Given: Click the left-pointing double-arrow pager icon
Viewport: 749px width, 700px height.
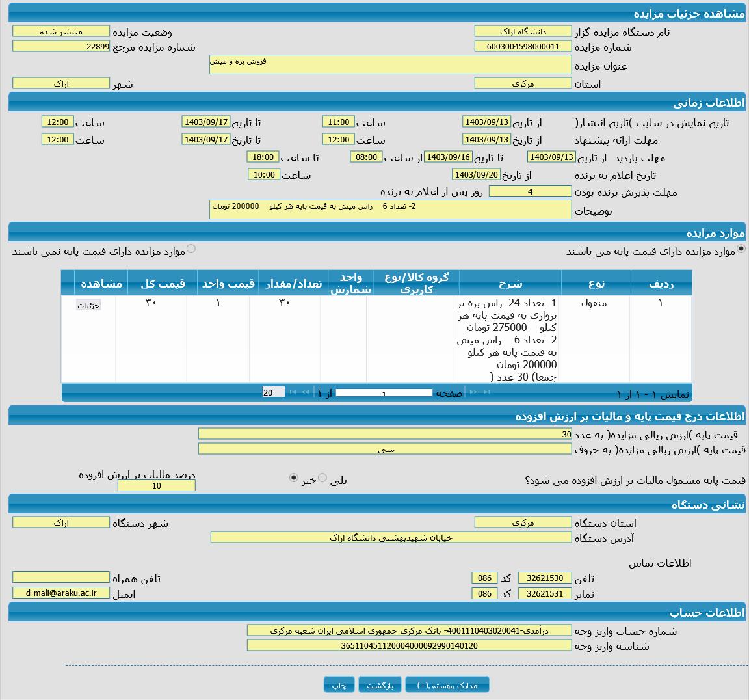Looking at the screenshot, I should [x=305, y=392].
